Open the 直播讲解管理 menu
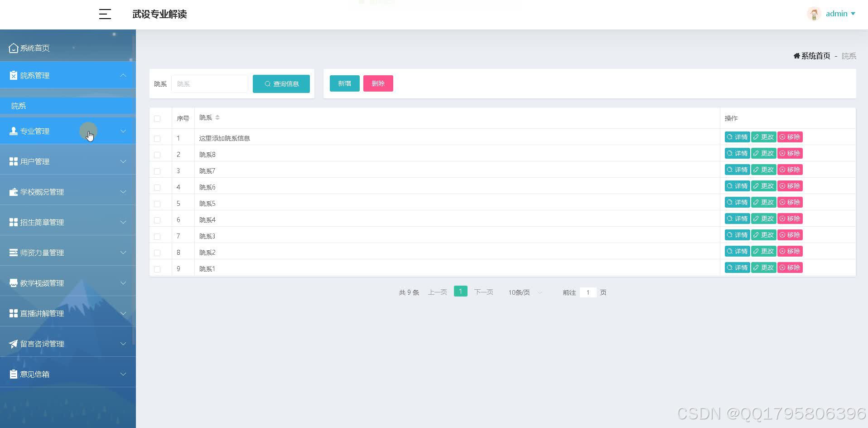The image size is (868, 428). (x=68, y=313)
